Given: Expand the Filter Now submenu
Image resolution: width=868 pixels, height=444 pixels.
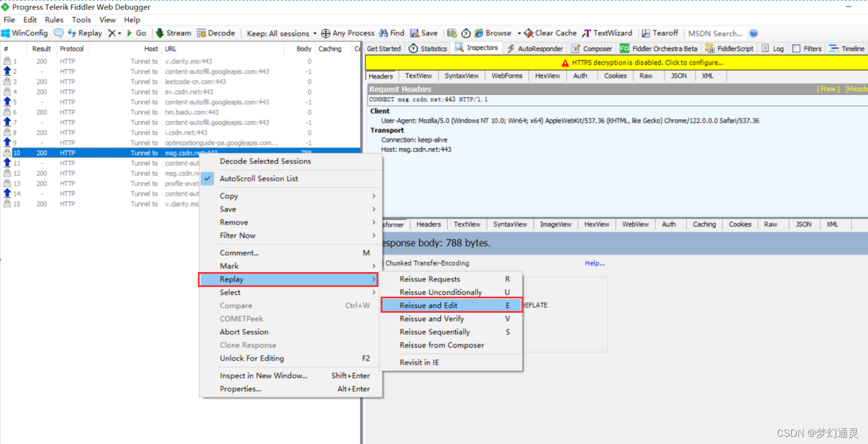Looking at the screenshot, I should coord(291,235).
